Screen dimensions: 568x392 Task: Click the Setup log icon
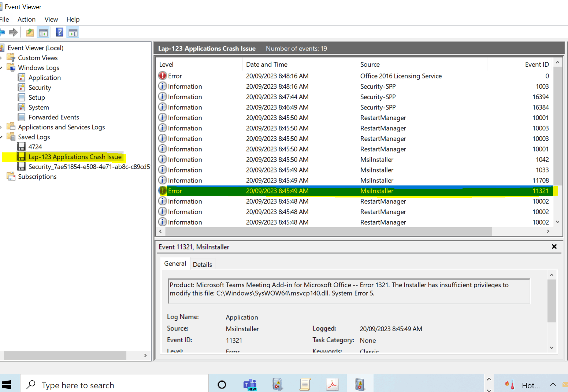click(22, 97)
